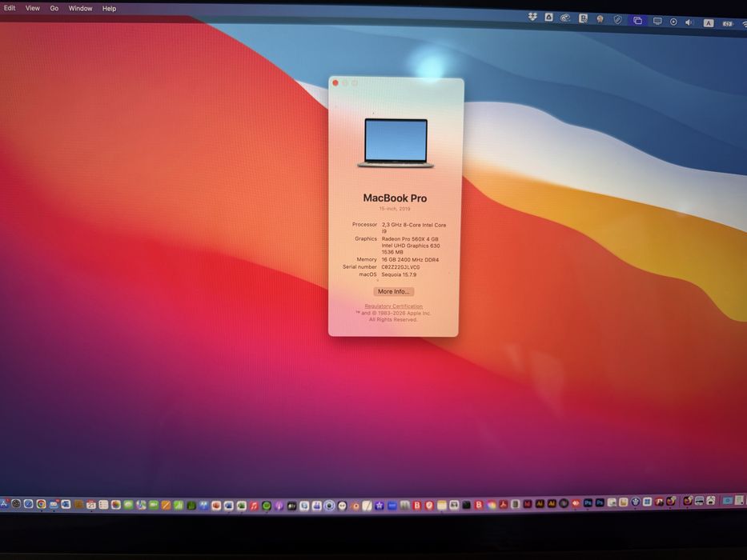Open the Help menu
747x560 pixels.
coord(109,8)
